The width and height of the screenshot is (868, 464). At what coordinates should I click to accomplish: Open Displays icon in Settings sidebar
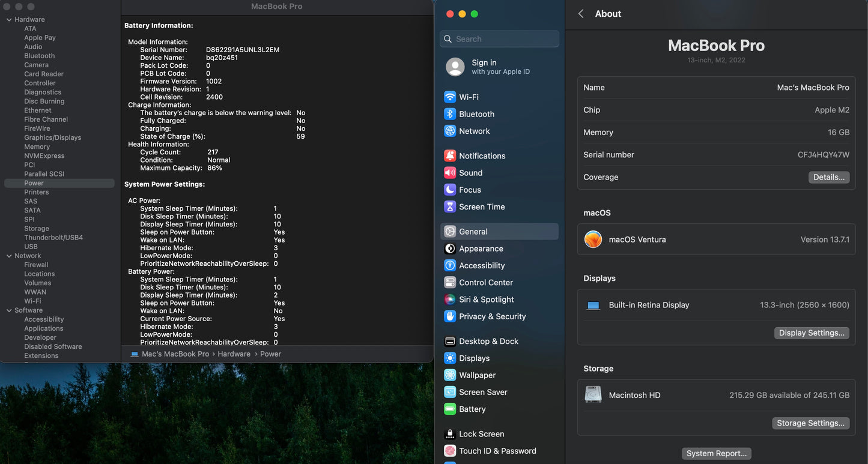click(449, 358)
